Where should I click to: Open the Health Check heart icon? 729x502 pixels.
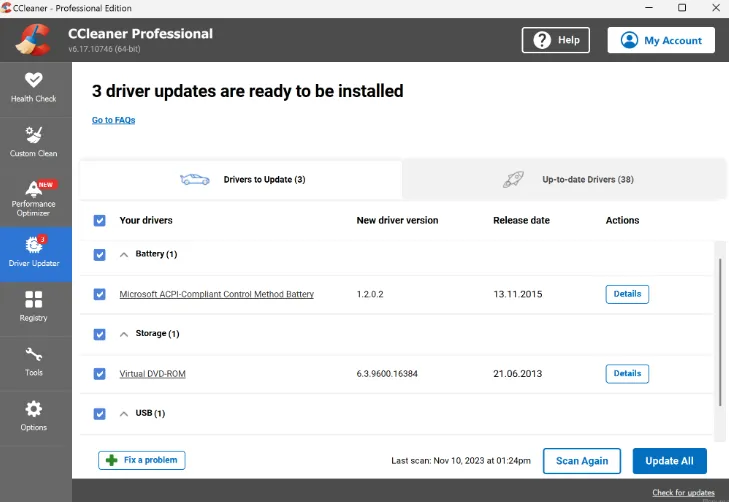click(x=33, y=80)
